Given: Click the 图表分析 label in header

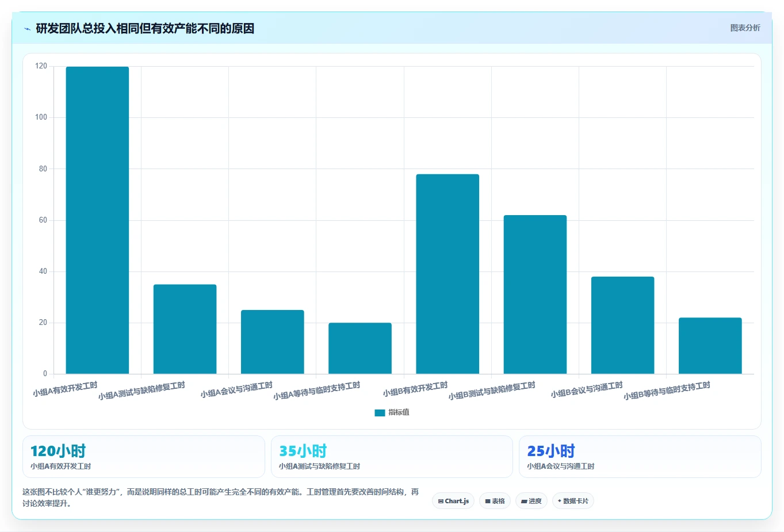Looking at the screenshot, I should pos(745,28).
